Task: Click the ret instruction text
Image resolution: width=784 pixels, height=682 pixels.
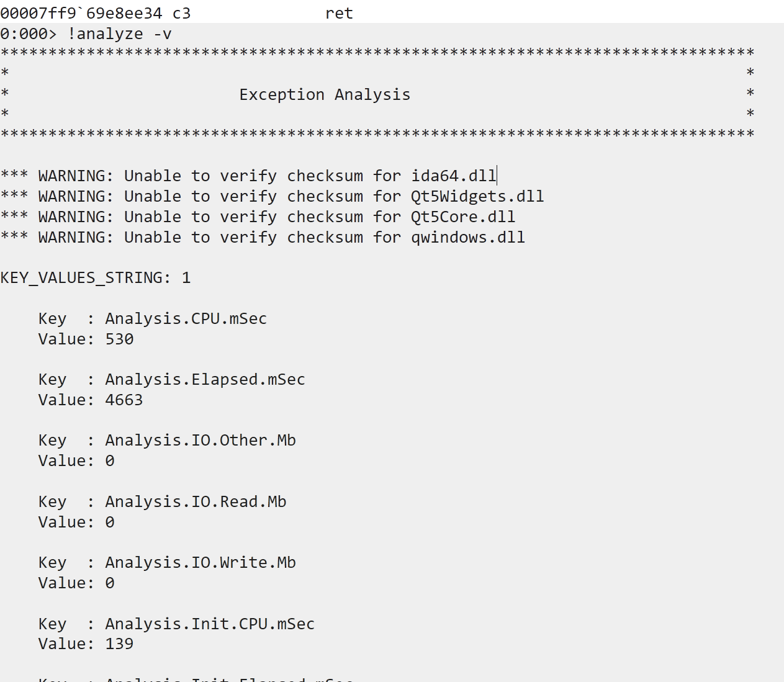Action: pyautogui.click(x=339, y=14)
